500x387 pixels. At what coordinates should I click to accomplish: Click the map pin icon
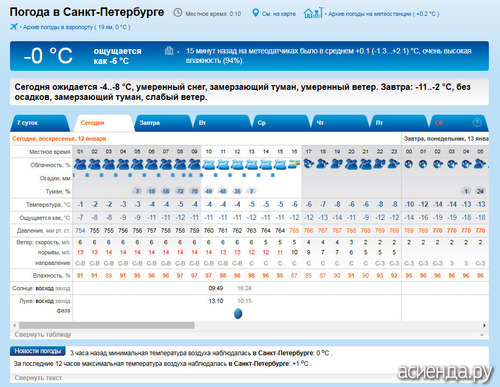coord(255,13)
